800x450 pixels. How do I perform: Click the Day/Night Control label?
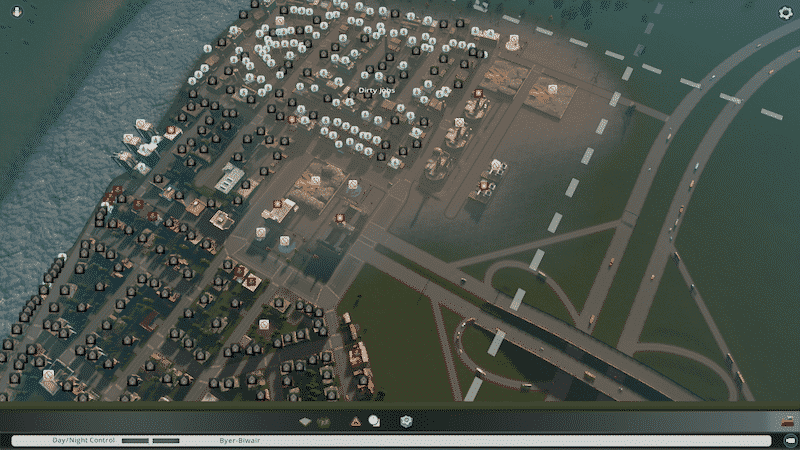coord(85,440)
